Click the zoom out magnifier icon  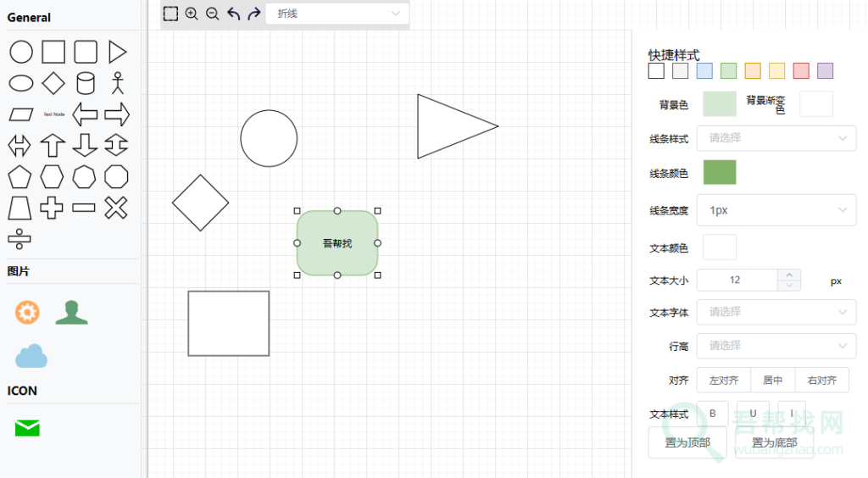(x=213, y=14)
